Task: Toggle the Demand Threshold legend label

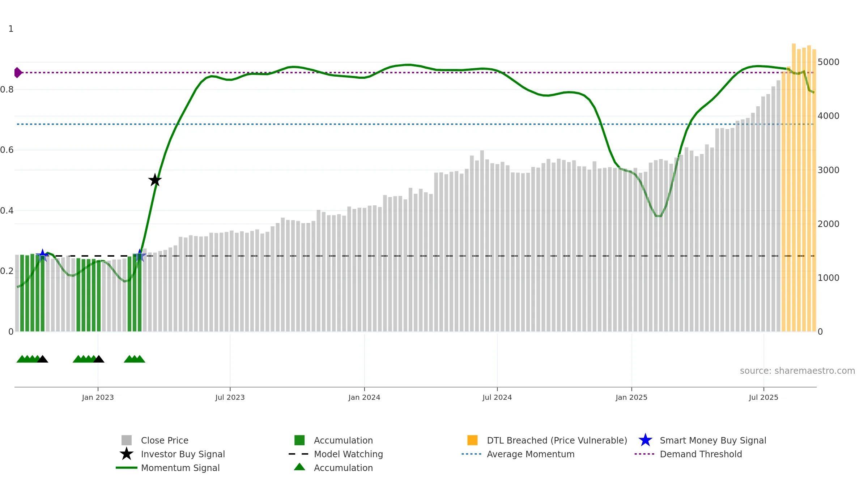Action: pyautogui.click(x=701, y=454)
